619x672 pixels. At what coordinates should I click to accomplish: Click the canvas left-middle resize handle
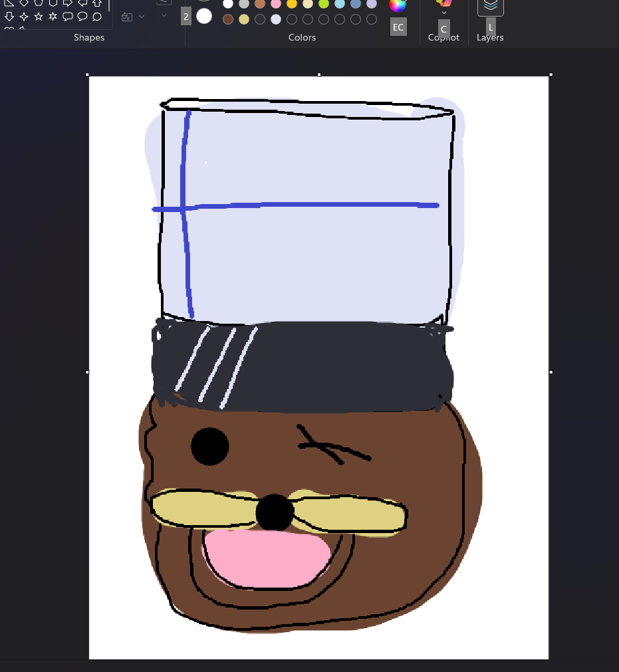[88, 372]
